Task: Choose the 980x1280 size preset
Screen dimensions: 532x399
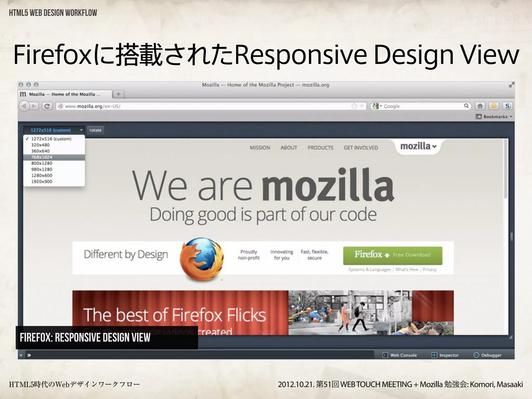Action: (x=54, y=169)
